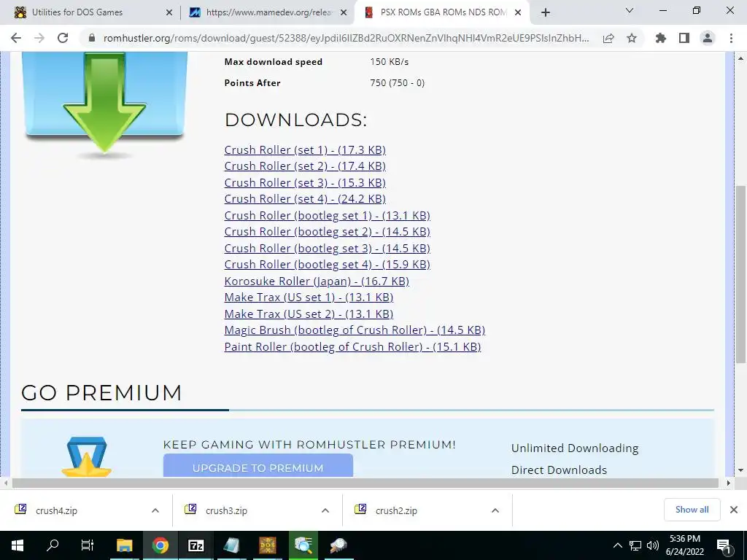
Task: Open File Explorer from taskbar
Action: point(124,545)
